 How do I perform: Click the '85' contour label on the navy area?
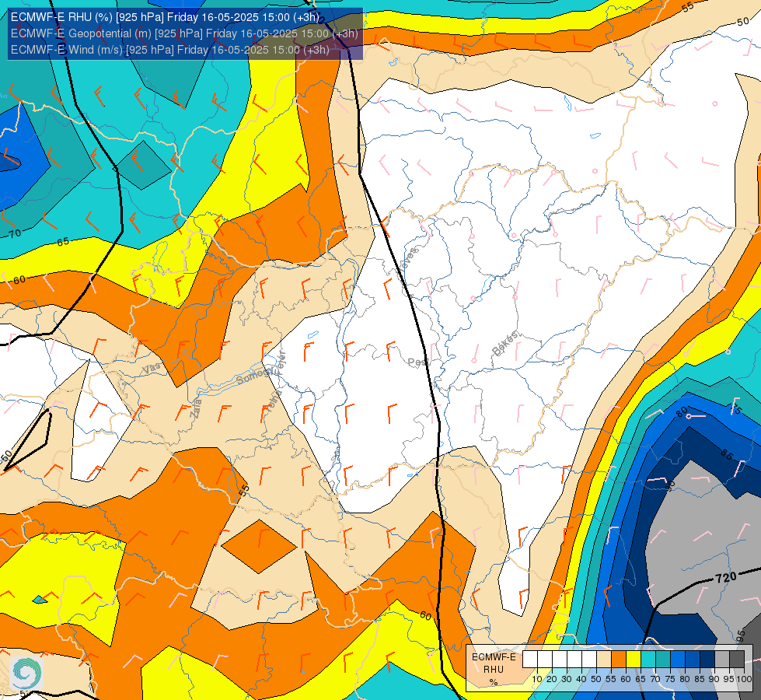(726, 454)
